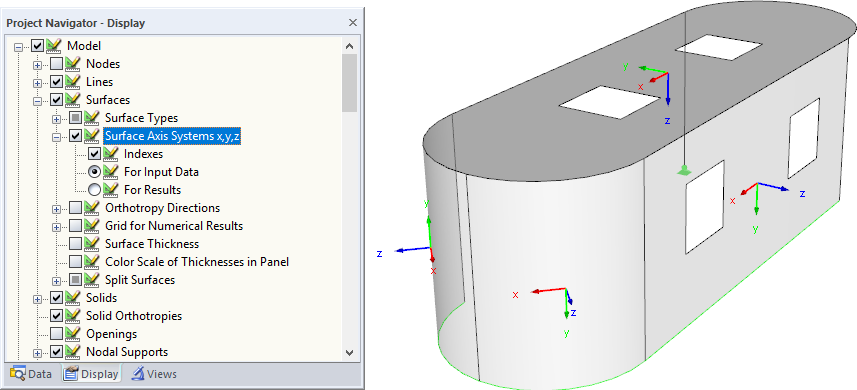This screenshot has height=390, width=857.
Task: Collapse the Surfaces tree node
Action: (37, 102)
